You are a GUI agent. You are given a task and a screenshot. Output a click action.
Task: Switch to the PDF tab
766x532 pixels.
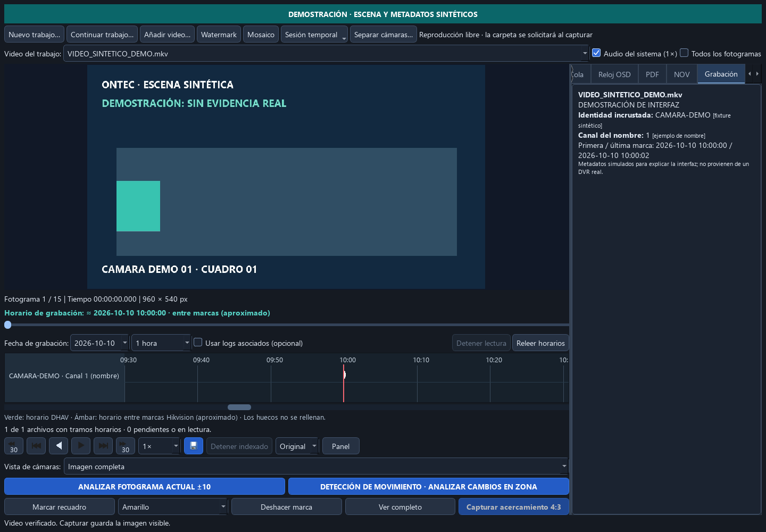tap(652, 74)
